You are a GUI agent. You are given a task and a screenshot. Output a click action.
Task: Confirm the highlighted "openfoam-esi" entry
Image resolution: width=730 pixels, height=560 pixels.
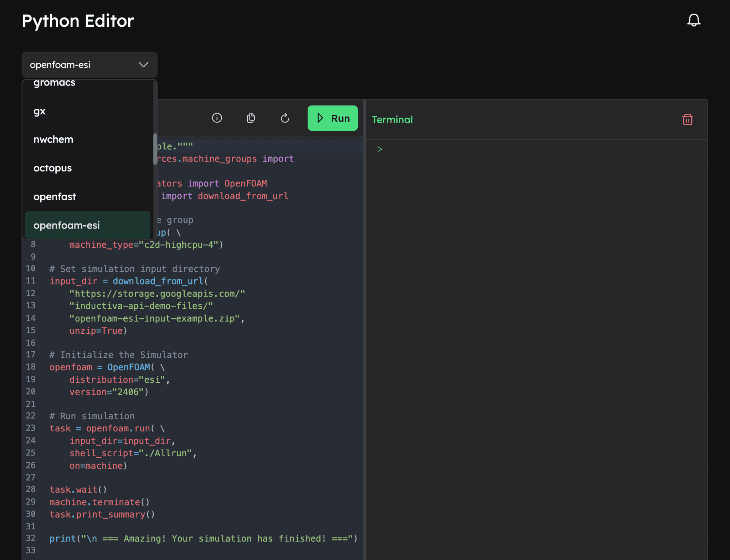coord(67,225)
